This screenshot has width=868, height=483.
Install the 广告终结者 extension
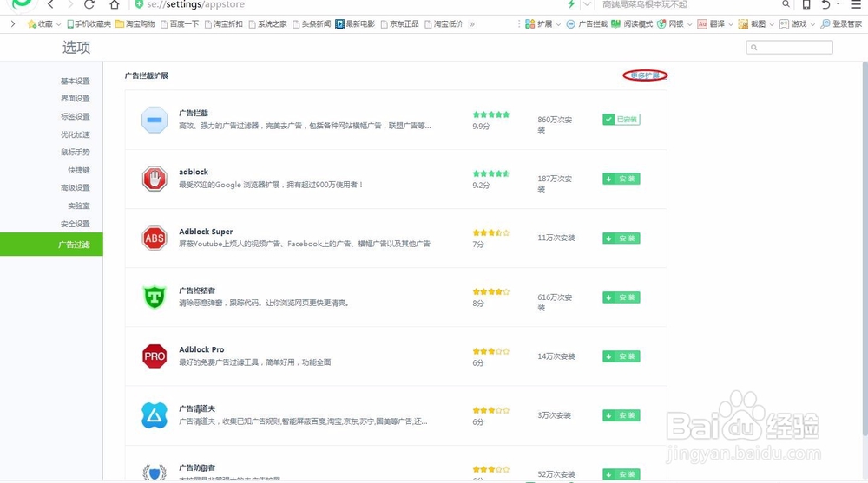click(x=621, y=297)
